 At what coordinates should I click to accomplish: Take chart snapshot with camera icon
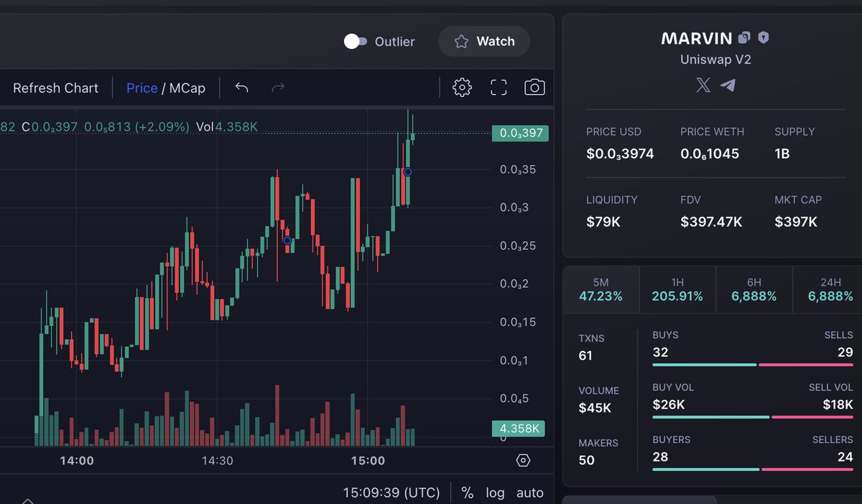click(534, 88)
